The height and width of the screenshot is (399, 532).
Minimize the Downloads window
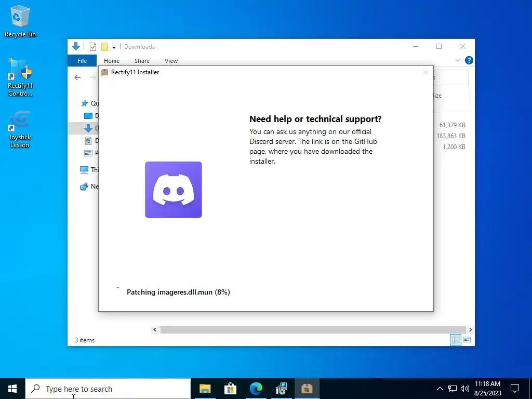click(x=416, y=46)
